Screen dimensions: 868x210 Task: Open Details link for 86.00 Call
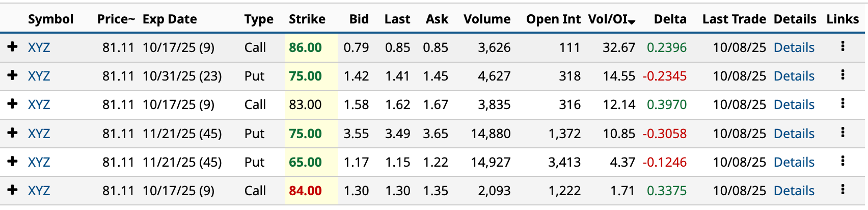coord(794,47)
